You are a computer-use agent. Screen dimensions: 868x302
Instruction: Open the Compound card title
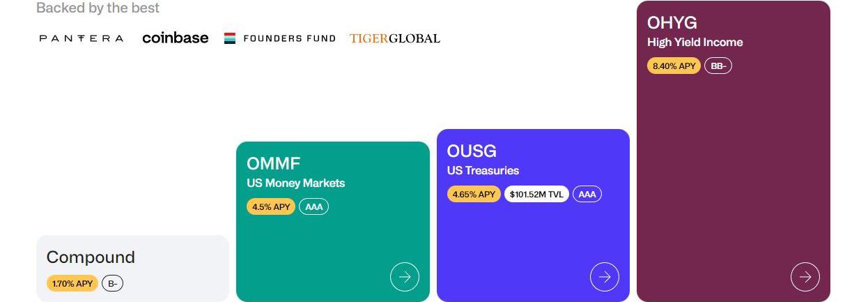pyautogui.click(x=91, y=257)
